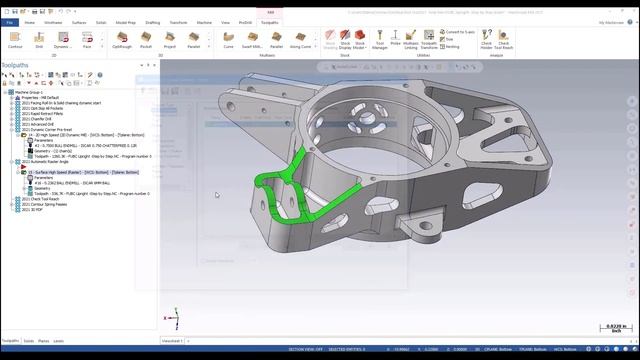The height and width of the screenshot is (360, 640).
Task: Select 2021 Check Tool Reach group
Action: click(40, 199)
